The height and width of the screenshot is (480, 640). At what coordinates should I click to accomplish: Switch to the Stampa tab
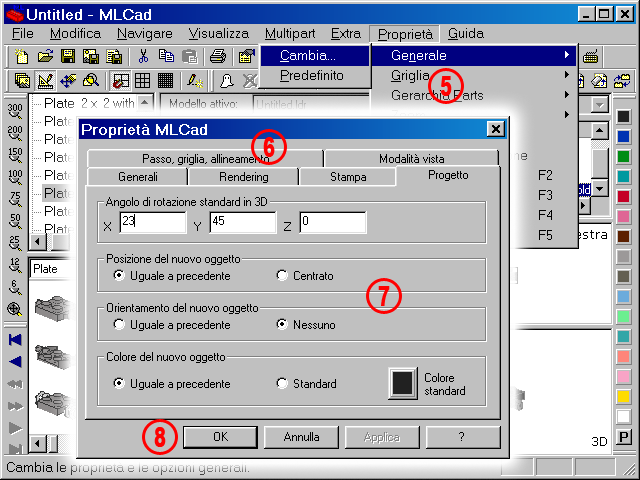348,177
